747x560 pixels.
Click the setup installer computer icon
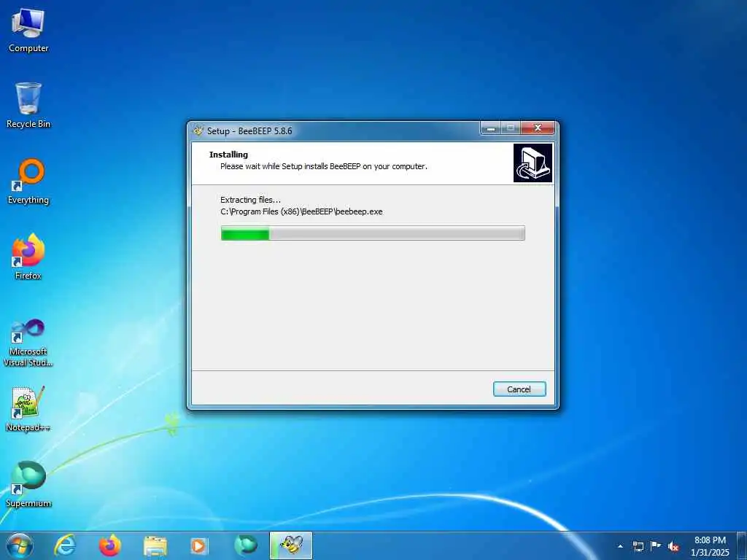pyautogui.click(x=533, y=163)
